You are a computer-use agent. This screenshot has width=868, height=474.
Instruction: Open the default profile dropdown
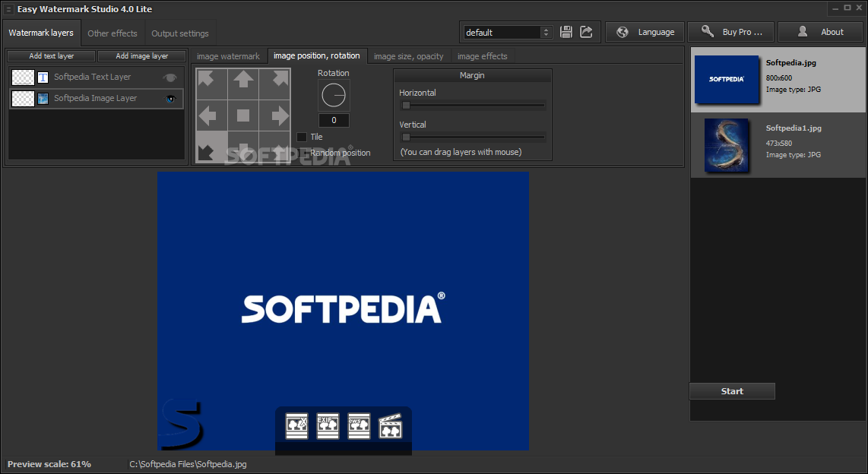[508, 32]
